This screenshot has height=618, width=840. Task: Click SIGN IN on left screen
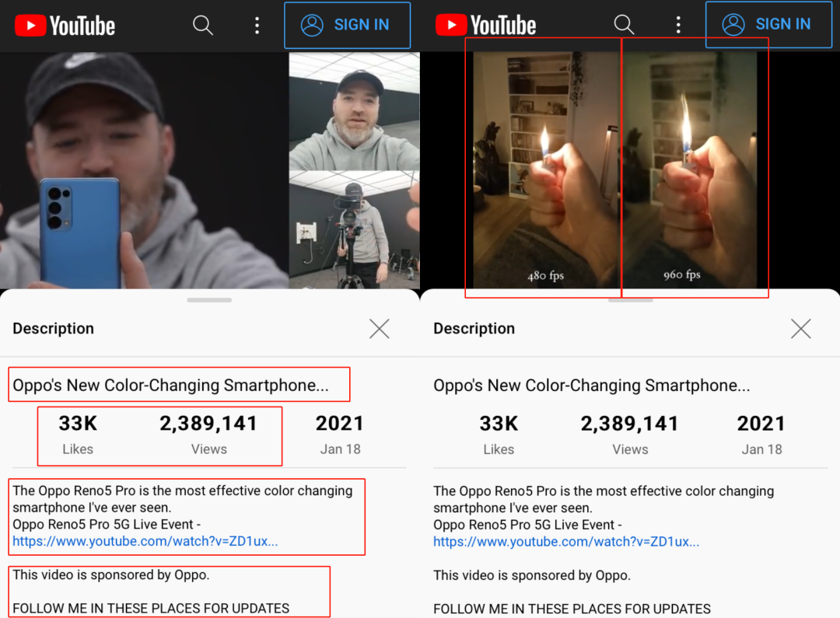(x=347, y=25)
